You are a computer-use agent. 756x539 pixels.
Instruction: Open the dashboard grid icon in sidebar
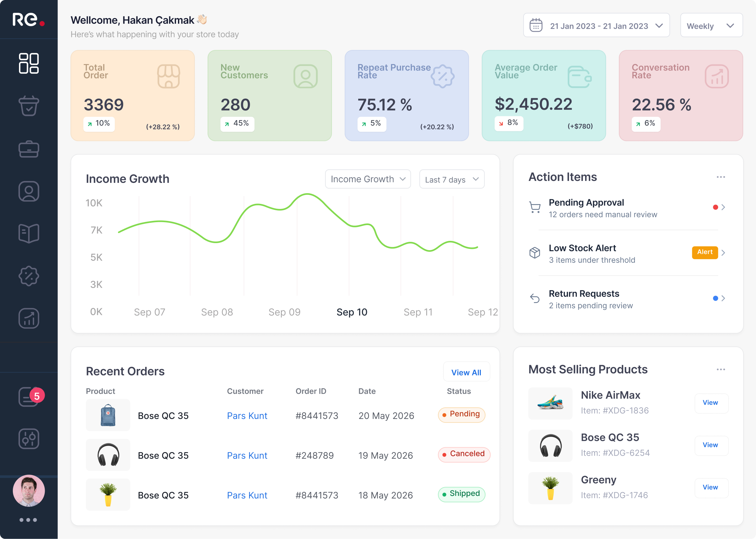pyautogui.click(x=29, y=63)
